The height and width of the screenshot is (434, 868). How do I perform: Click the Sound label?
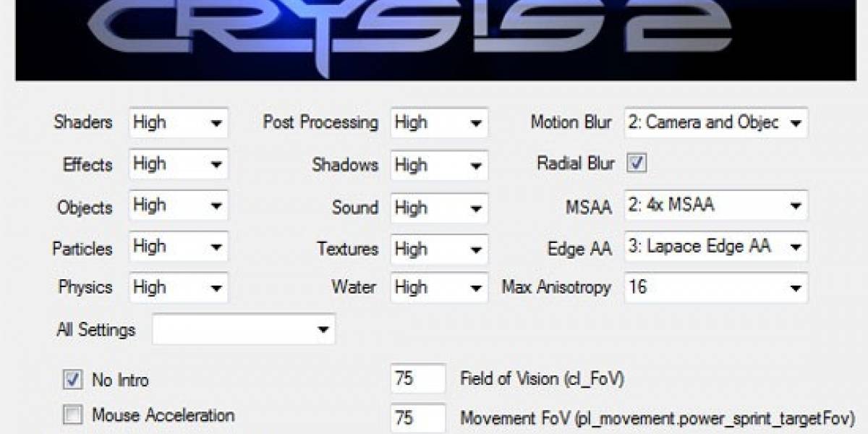coord(355,208)
